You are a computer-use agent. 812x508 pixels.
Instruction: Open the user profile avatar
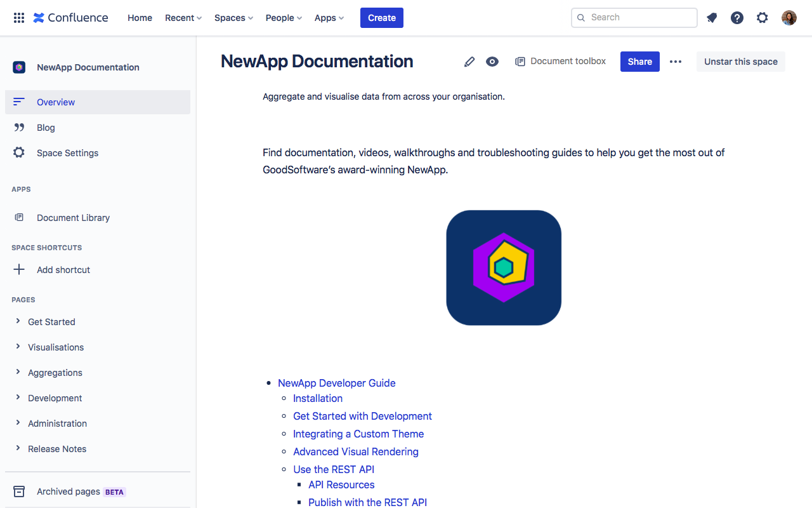pos(789,18)
